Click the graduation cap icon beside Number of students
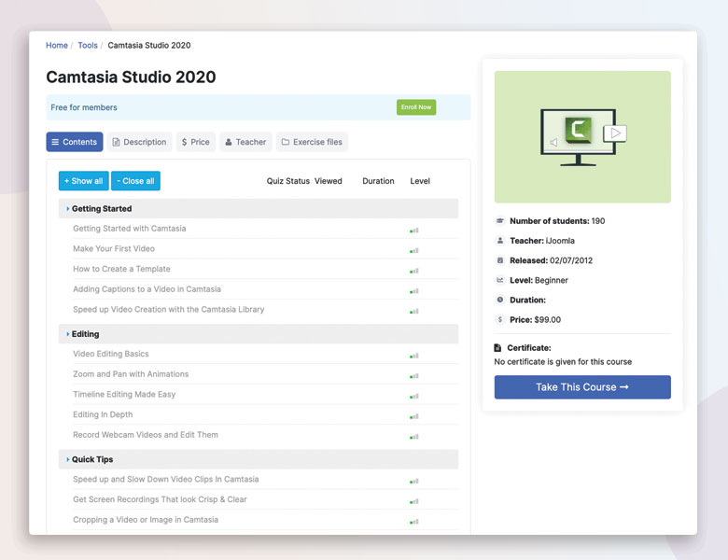This screenshot has width=728, height=560. tap(500, 220)
